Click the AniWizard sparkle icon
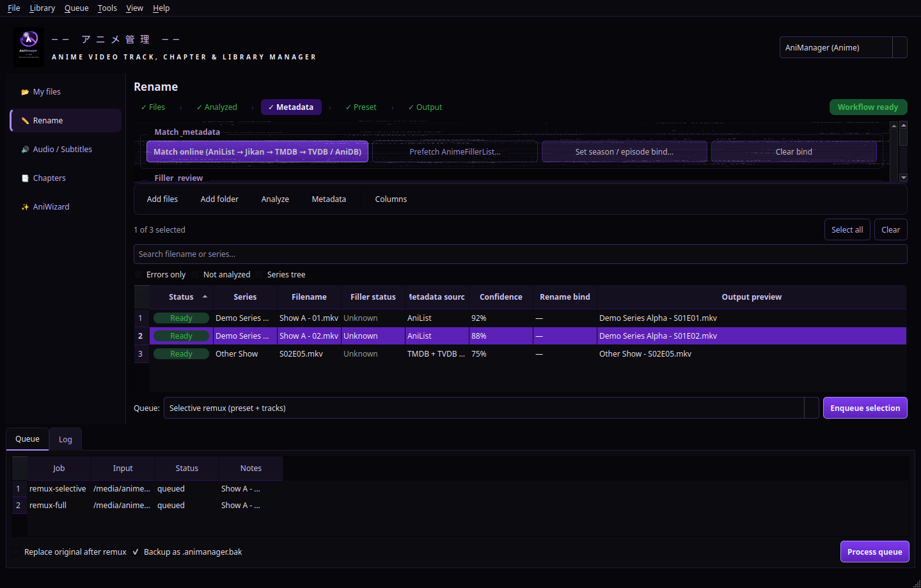This screenshot has width=921, height=588. (x=25, y=207)
